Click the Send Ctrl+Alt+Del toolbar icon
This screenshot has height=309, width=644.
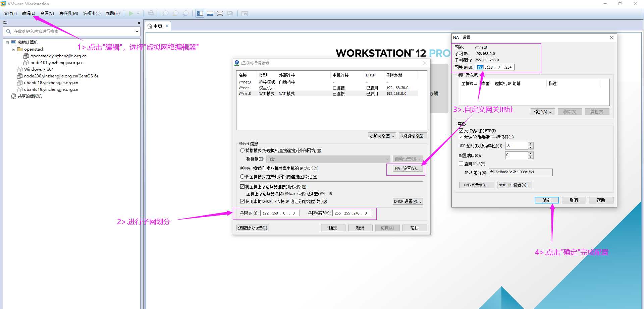click(x=151, y=13)
